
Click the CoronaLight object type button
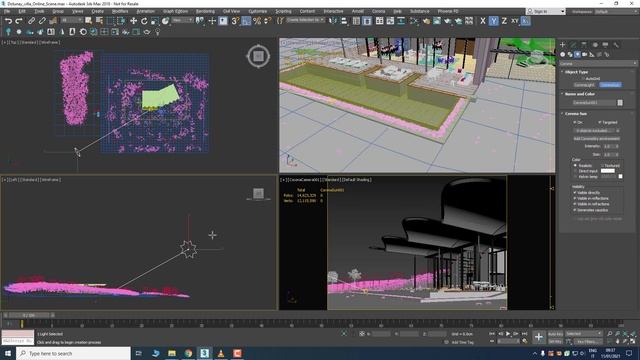point(584,85)
